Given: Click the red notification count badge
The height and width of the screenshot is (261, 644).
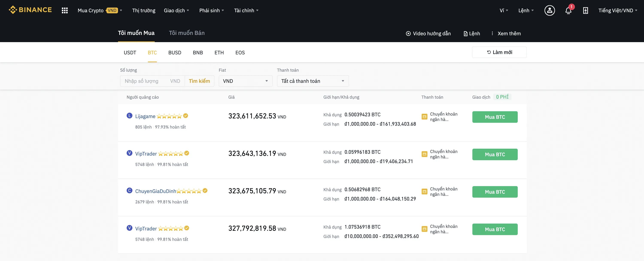Looking at the screenshot, I should 571,7.
